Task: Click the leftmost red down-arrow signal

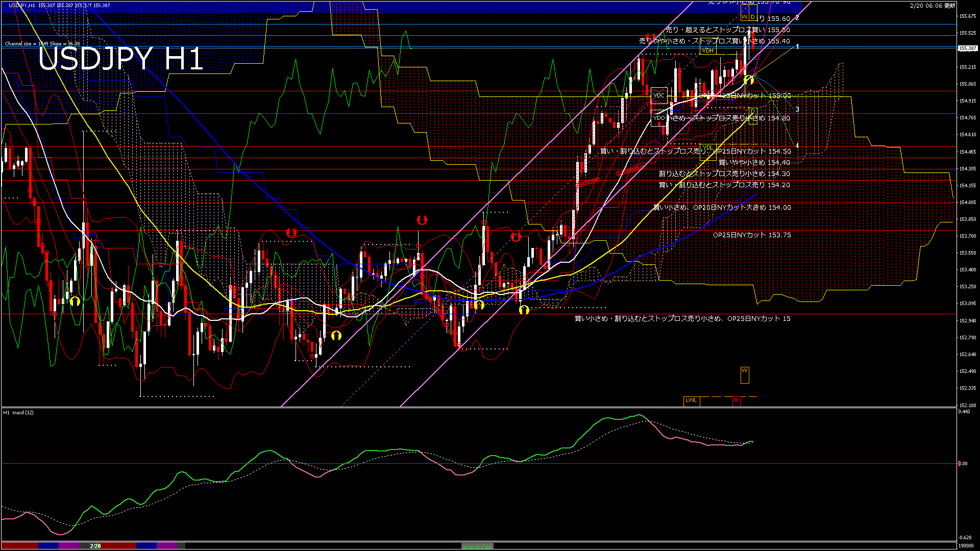Action: (x=291, y=233)
